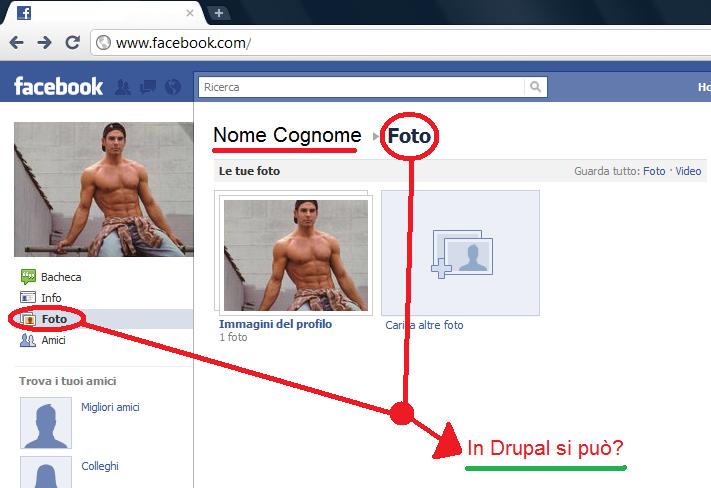Click the browser forward arrow
Screen dimensions: 711x488
pos(44,43)
